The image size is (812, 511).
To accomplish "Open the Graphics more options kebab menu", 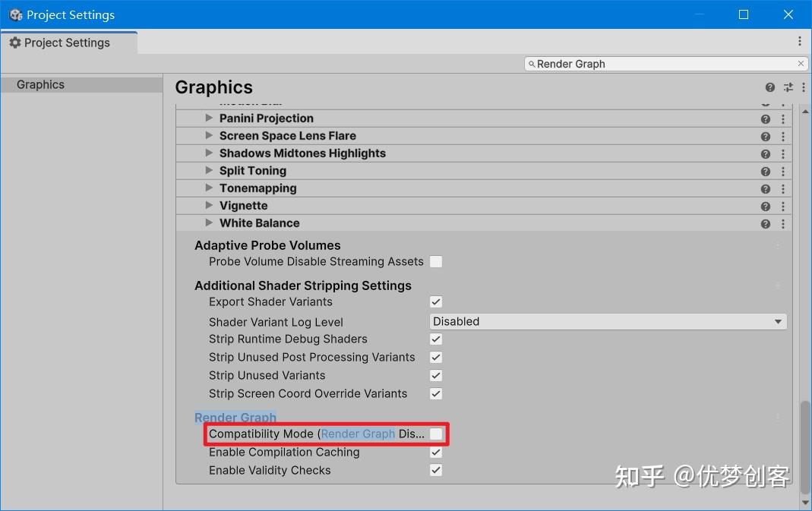I will coord(803,87).
